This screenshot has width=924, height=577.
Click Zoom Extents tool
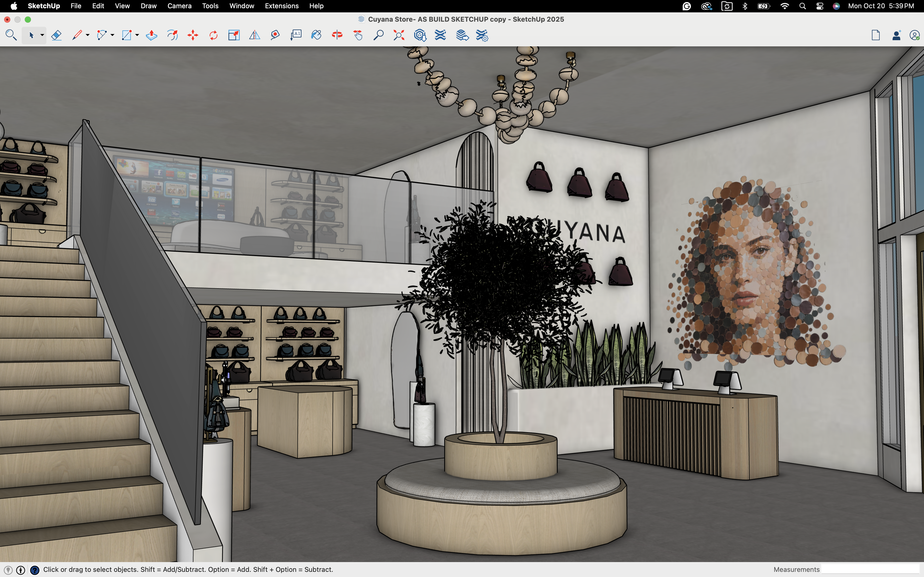(399, 36)
